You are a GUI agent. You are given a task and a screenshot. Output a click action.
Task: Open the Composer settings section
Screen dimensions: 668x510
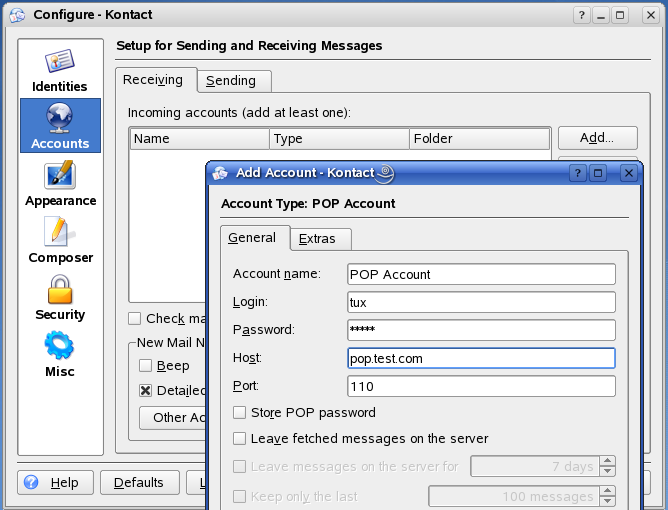pos(60,240)
